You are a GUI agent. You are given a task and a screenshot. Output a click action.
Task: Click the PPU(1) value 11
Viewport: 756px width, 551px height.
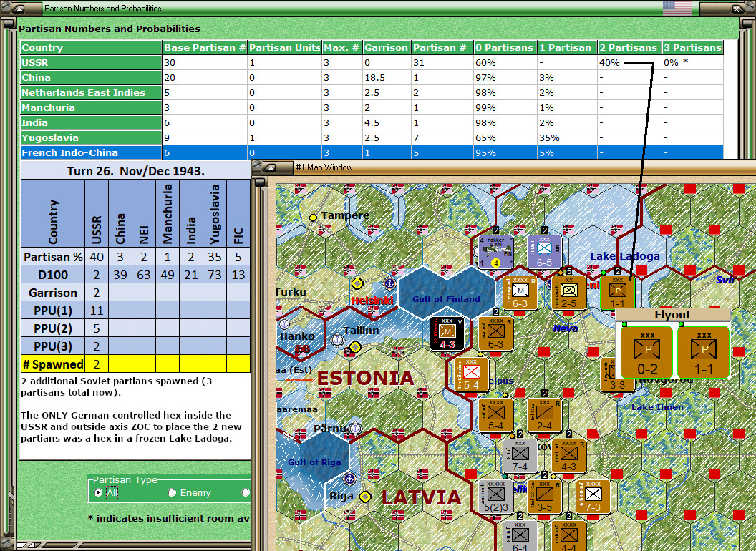(97, 311)
